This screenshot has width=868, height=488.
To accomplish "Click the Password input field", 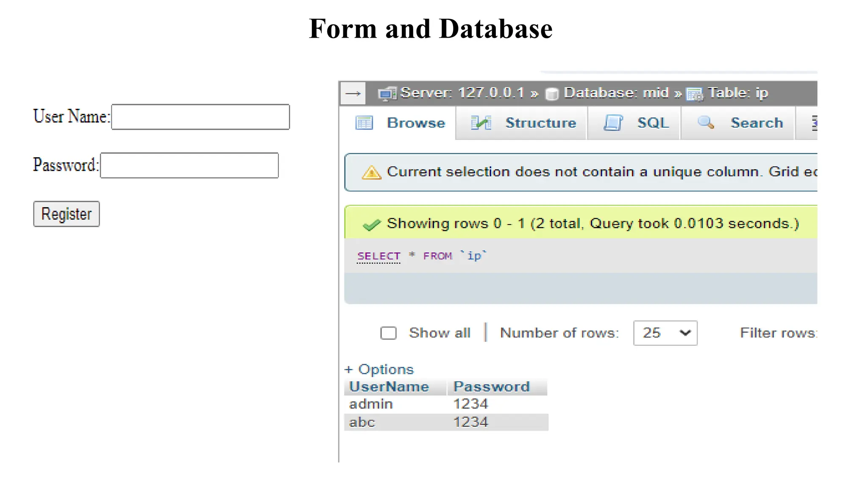I will click(189, 165).
